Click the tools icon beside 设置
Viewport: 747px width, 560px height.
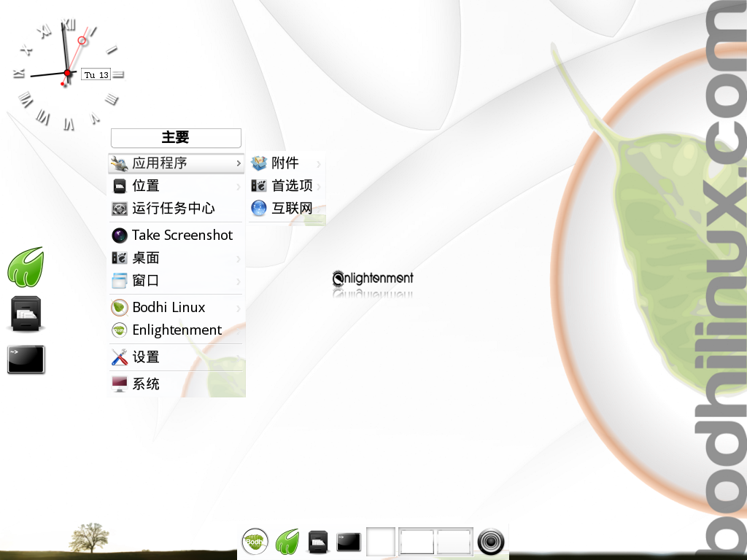(119, 357)
